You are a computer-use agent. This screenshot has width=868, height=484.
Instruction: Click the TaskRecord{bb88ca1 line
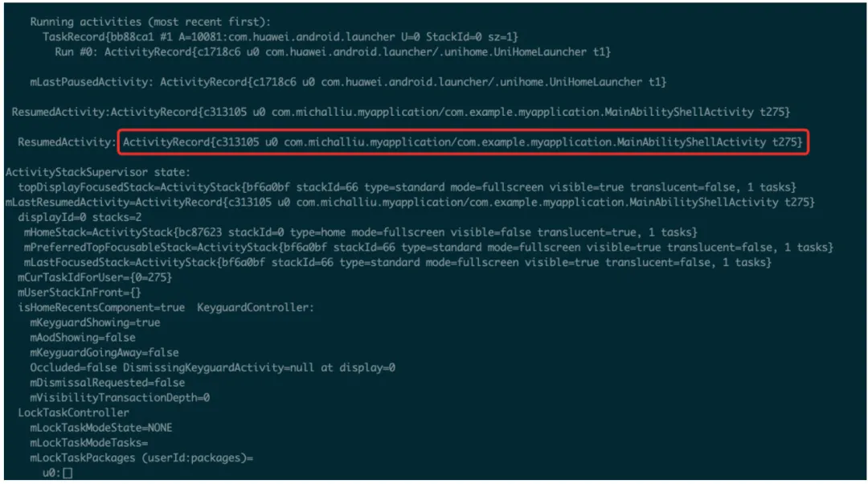pos(280,37)
